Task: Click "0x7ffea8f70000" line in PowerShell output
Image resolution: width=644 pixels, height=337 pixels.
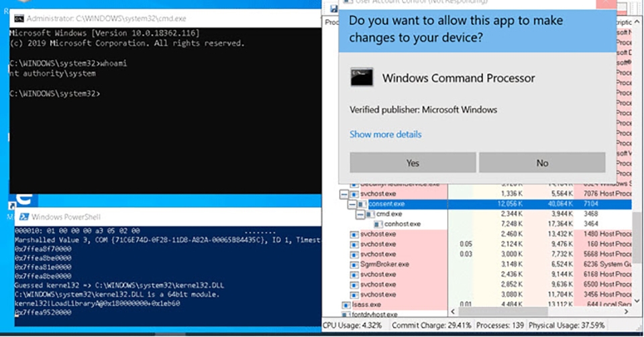Action: coord(43,249)
